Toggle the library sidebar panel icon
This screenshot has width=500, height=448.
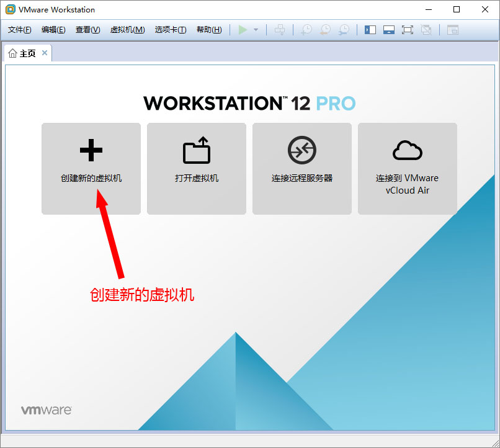tap(370, 30)
